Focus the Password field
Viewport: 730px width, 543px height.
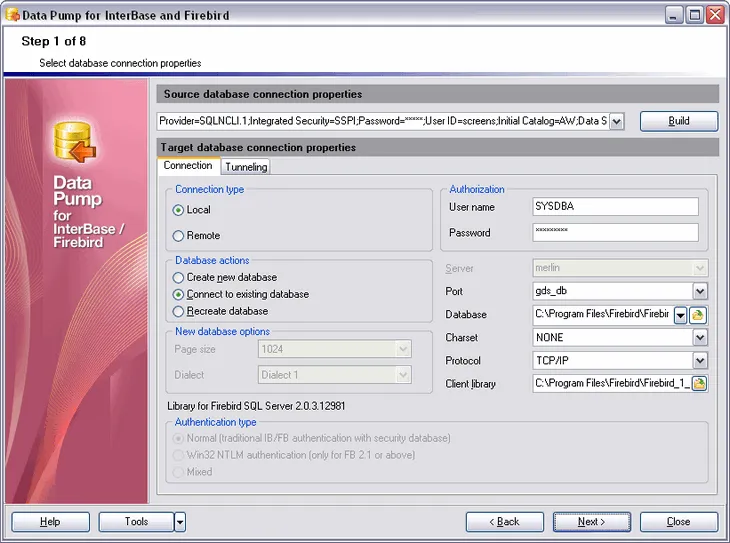(615, 232)
